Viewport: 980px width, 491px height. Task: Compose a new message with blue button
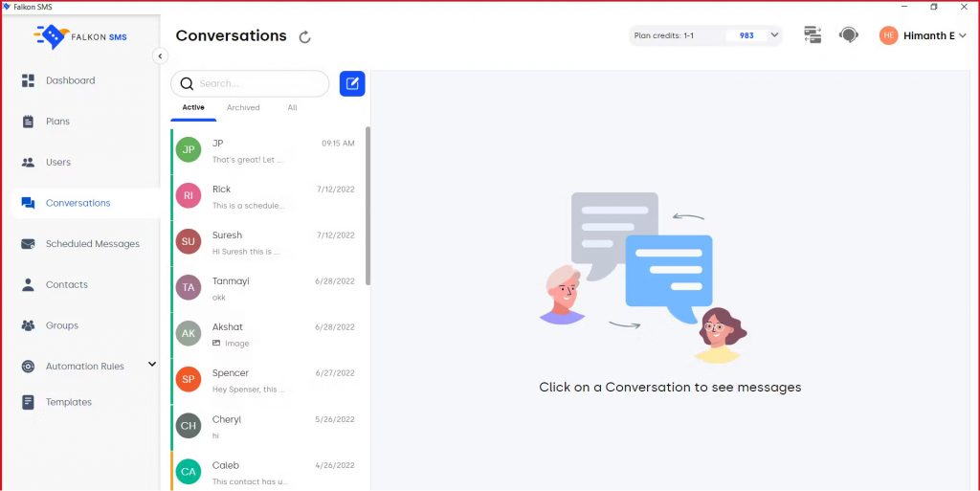click(352, 83)
